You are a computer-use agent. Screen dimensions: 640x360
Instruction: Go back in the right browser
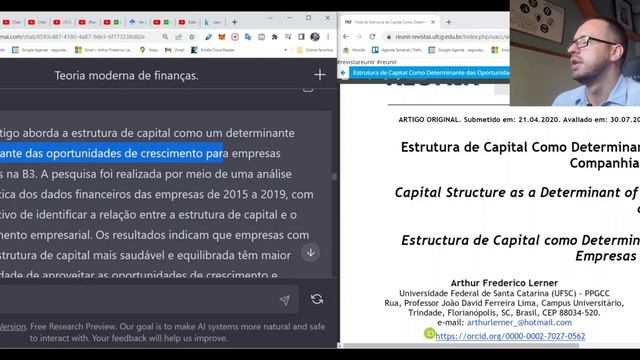click(x=346, y=37)
